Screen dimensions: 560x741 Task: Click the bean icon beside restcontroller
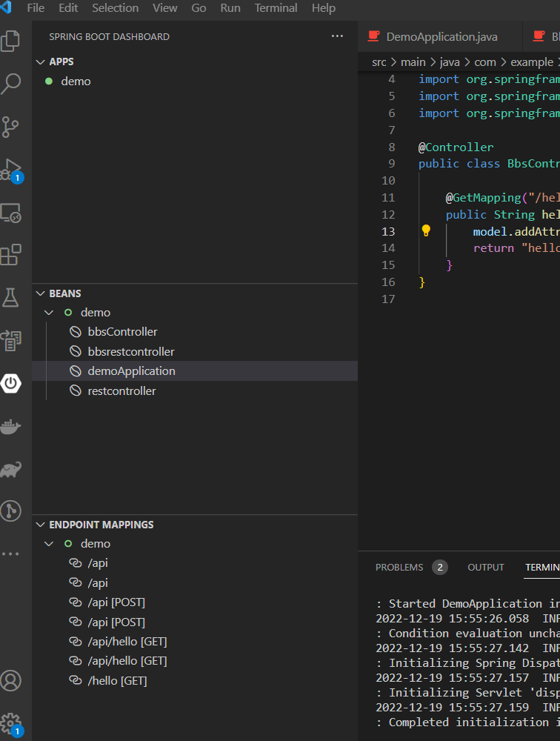pyautogui.click(x=75, y=391)
